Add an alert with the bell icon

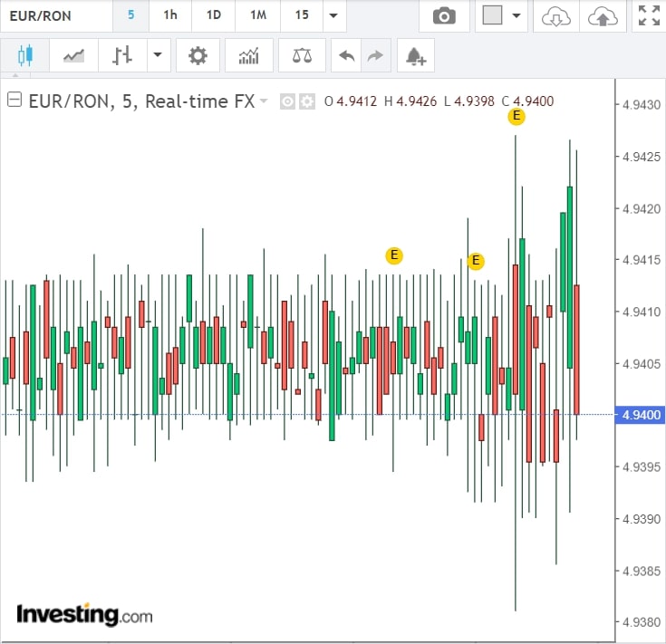pyautogui.click(x=416, y=56)
